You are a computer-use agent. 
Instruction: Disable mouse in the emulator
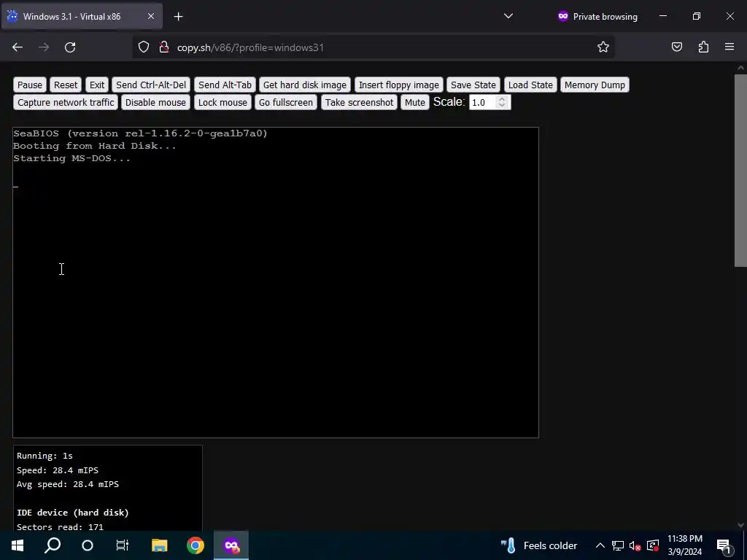(x=155, y=102)
